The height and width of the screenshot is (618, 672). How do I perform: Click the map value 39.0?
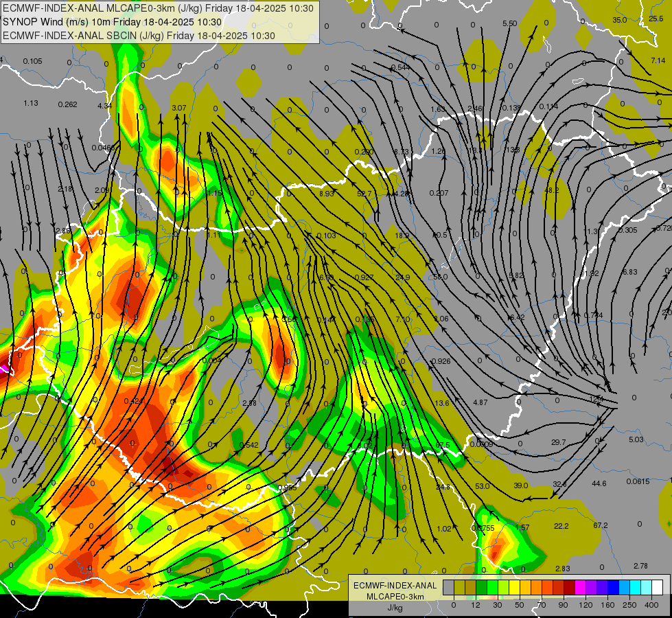tap(521, 485)
